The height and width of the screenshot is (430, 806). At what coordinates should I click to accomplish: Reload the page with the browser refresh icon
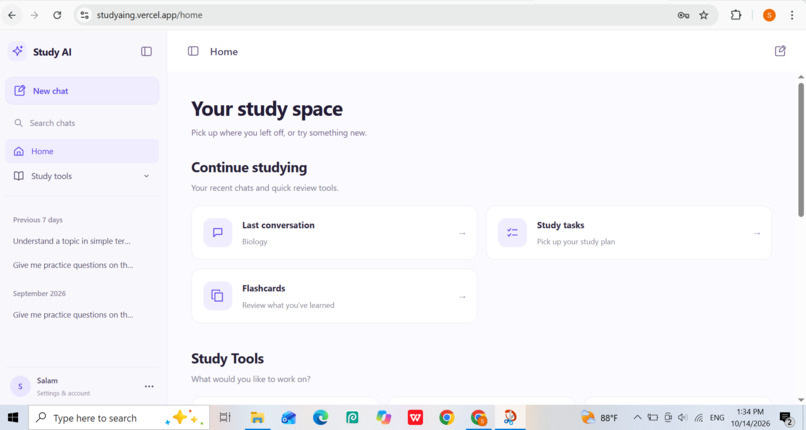click(x=57, y=15)
